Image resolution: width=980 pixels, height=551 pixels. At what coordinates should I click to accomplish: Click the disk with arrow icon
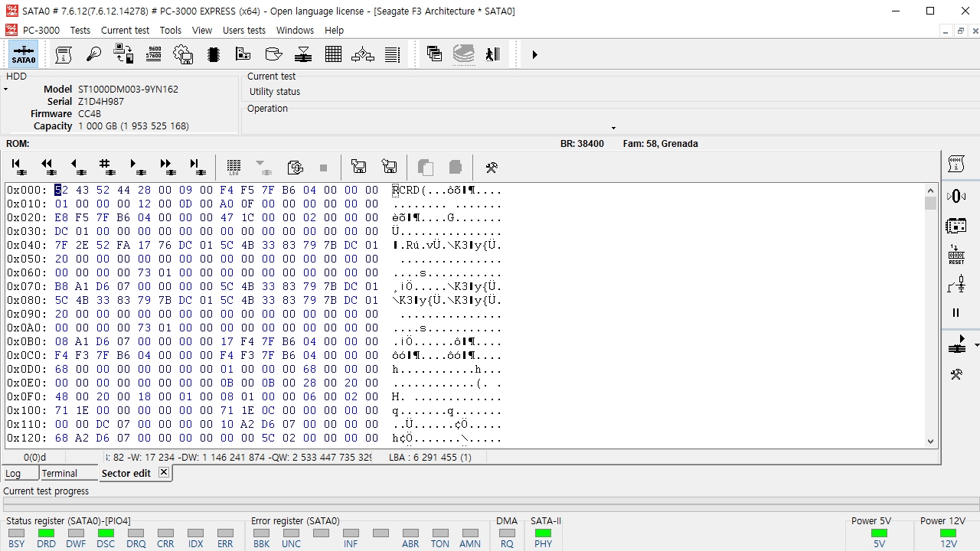pos(273,54)
